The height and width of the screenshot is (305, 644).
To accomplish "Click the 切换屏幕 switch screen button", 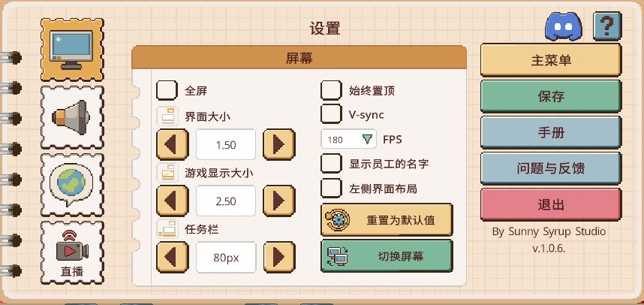I will [387, 256].
